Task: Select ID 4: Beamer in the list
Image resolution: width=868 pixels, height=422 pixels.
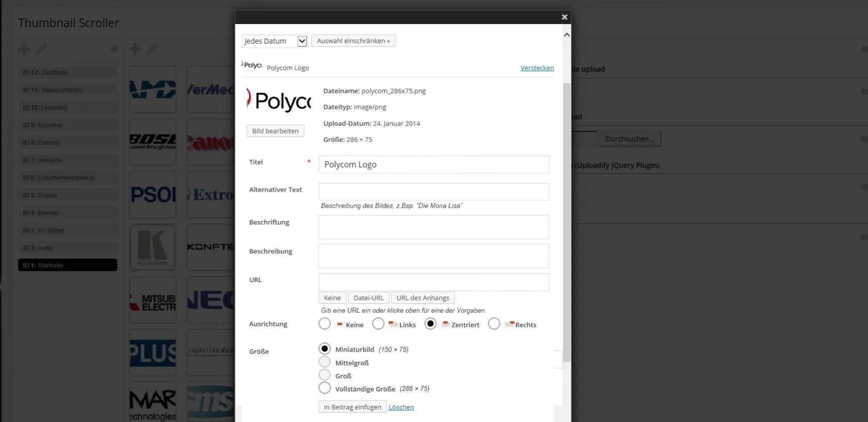Action: click(68, 213)
